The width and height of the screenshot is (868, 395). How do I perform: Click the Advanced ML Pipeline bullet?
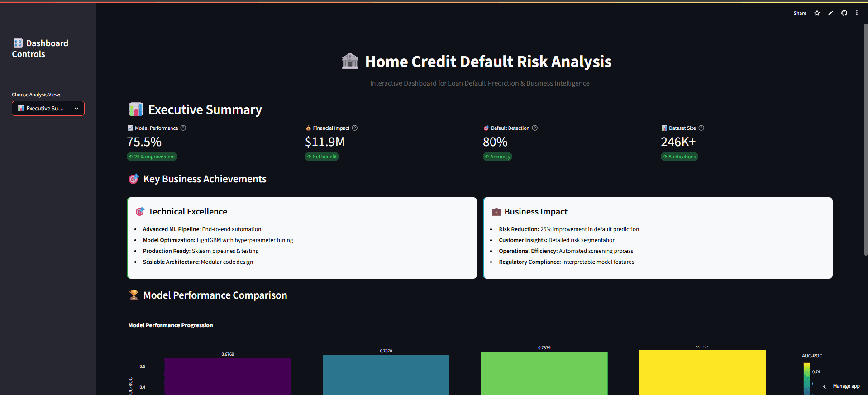coord(202,229)
